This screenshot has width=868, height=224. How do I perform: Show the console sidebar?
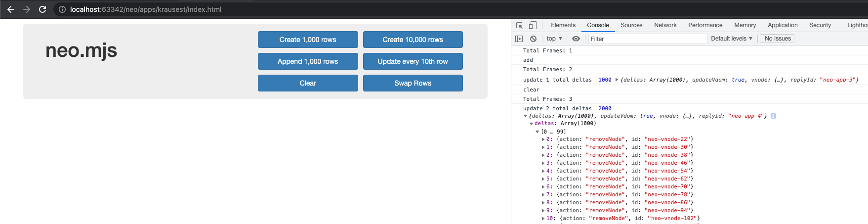(x=519, y=39)
